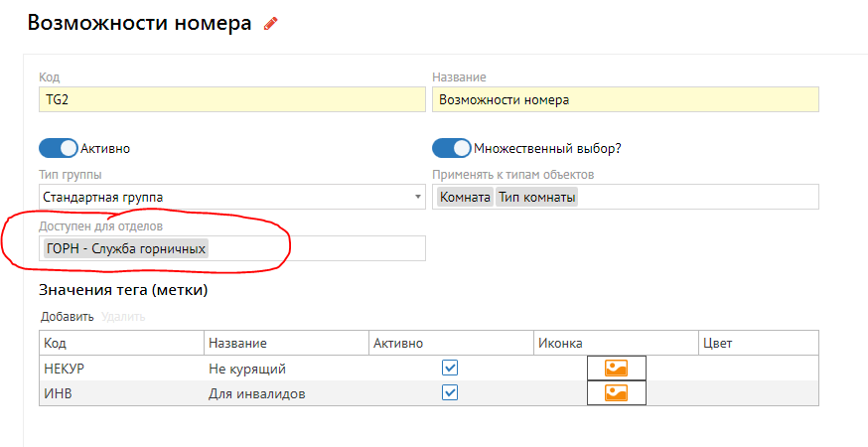This screenshot has height=447, width=868.
Task: Click the Код input field with TG2
Action: click(x=232, y=99)
